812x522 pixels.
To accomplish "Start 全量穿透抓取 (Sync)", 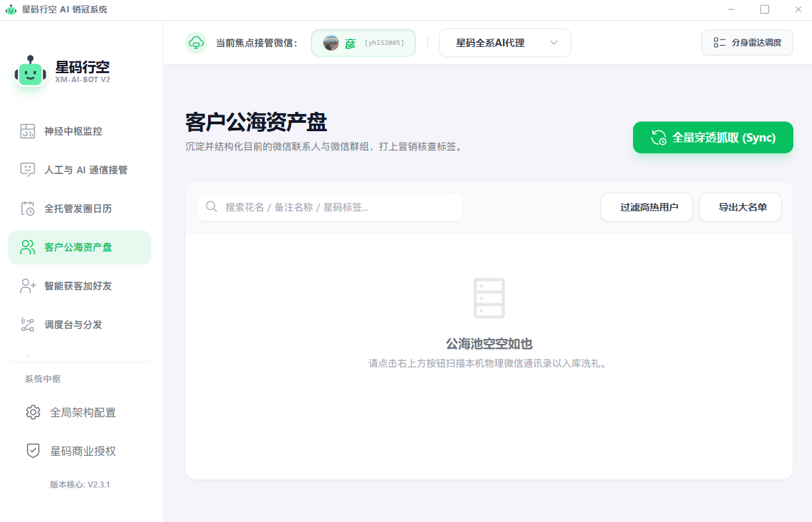I will (x=712, y=137).
